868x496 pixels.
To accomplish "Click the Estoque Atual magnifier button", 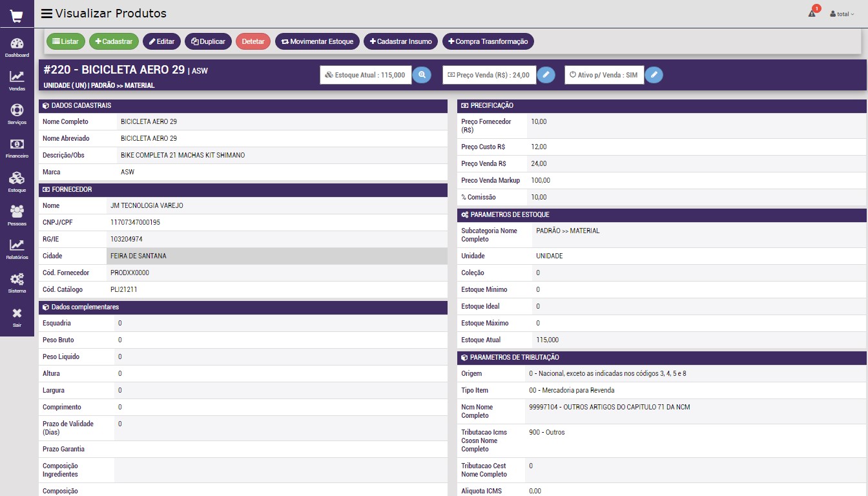I will [x=421, y=75].
